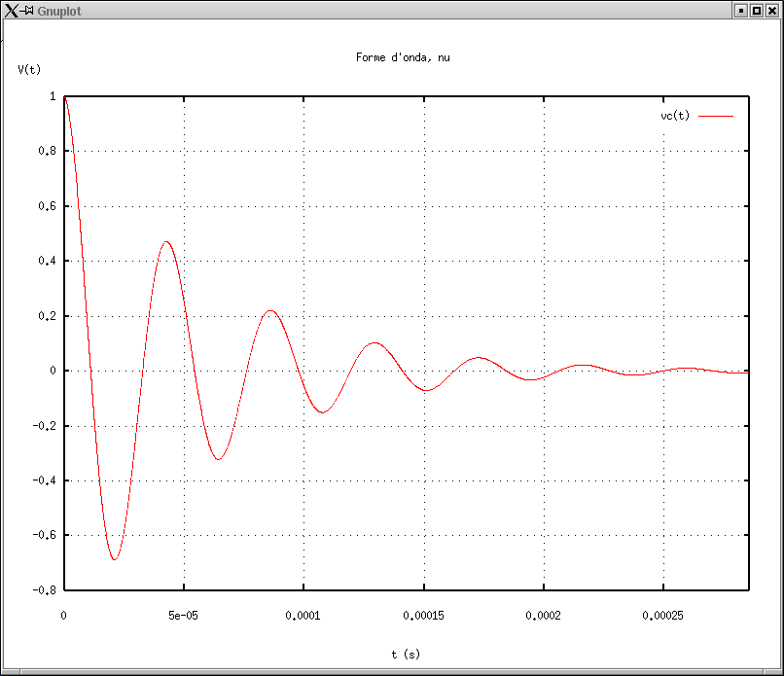Click the Gnuplot title bar text
784x676 pixels.
58,11
